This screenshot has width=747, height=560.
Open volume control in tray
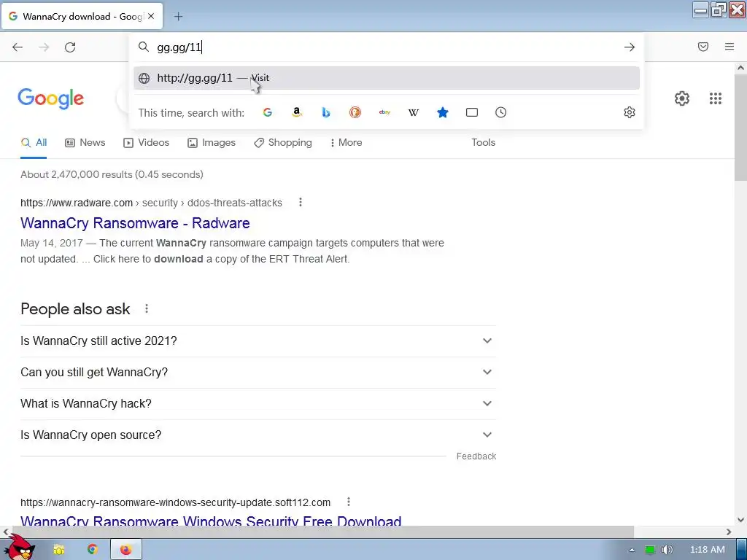668,550
